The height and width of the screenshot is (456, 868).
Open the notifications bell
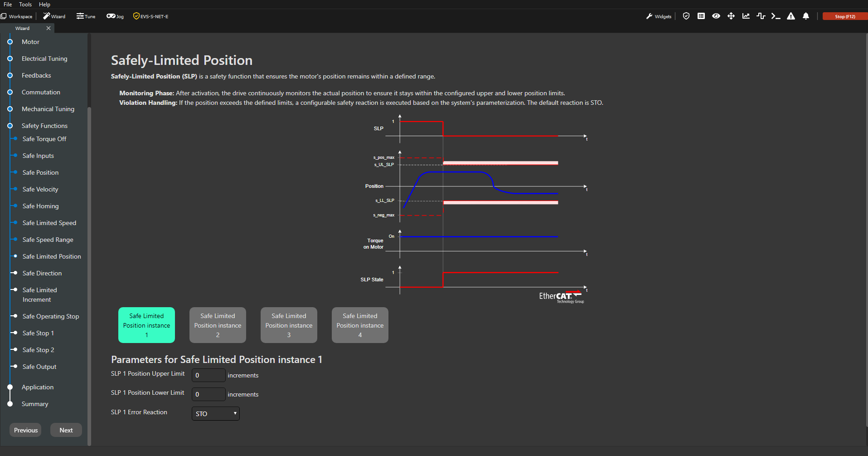(x=806, y=16)
